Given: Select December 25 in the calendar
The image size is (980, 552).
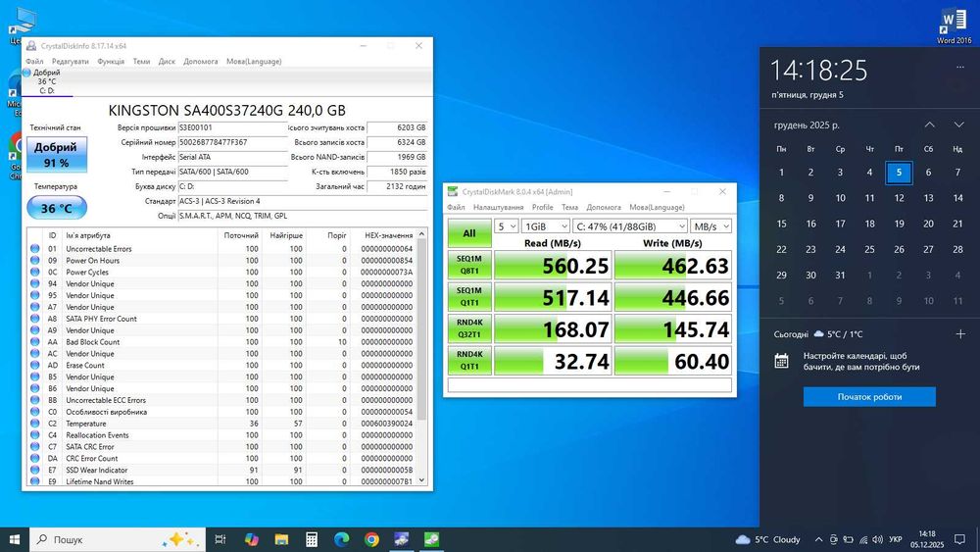Looking at the screenshot, I should tap(869, 249).
